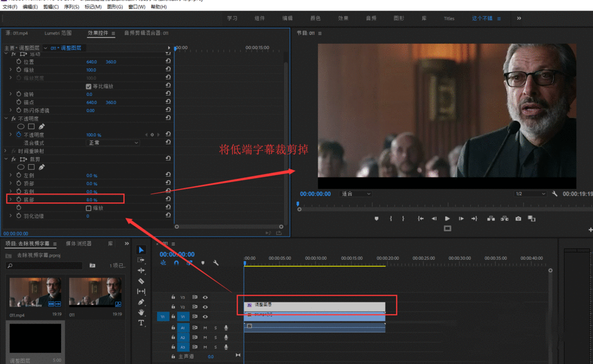Click the Export Frame camera icon
The width and height of the screenshot is (593, 364).
[x=518, y=218]
